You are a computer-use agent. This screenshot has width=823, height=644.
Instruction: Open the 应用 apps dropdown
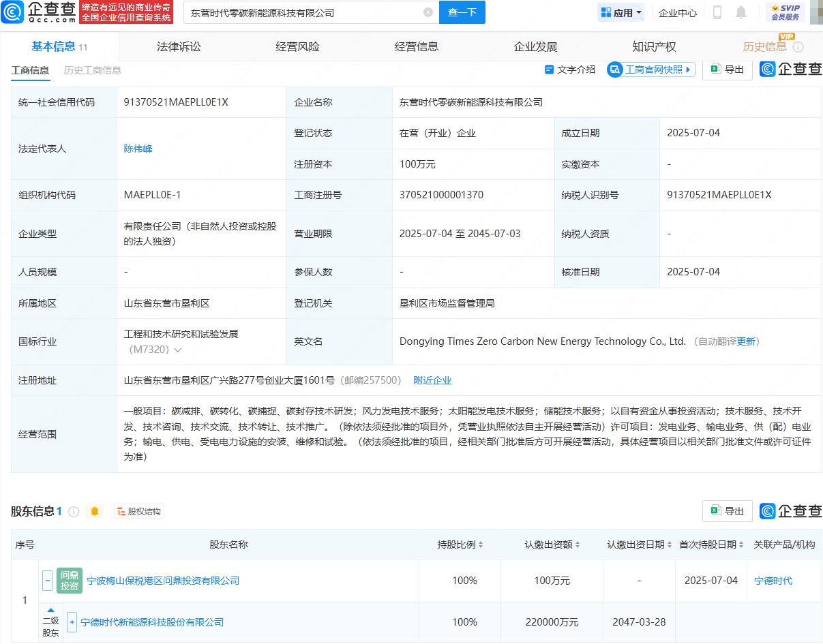[x=621, y=12]
